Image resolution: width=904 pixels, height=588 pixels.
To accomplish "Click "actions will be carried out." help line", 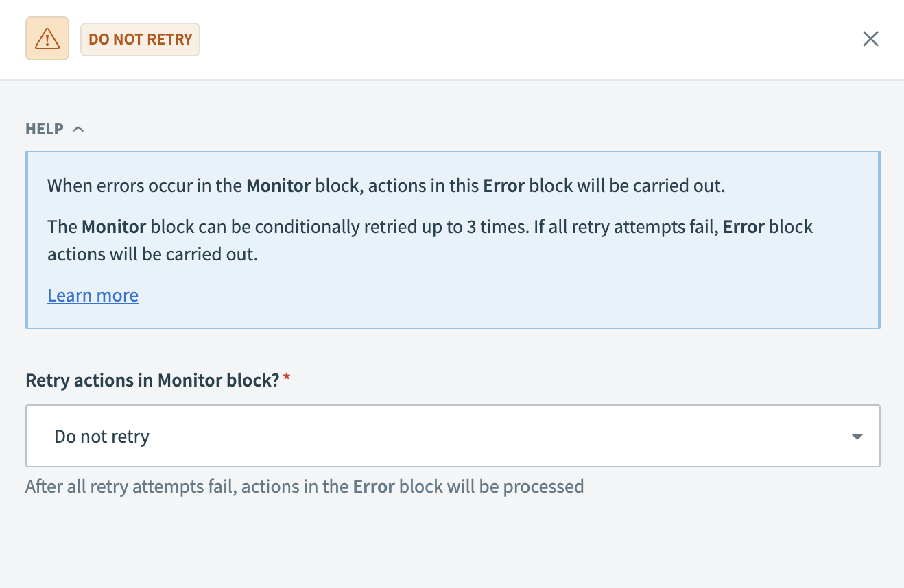I will (152, 255).
